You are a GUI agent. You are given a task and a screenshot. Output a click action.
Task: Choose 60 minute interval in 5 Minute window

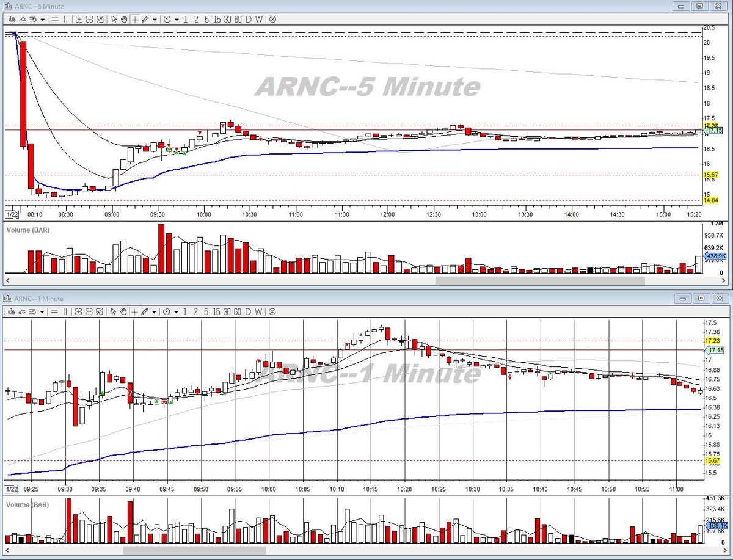238,19
